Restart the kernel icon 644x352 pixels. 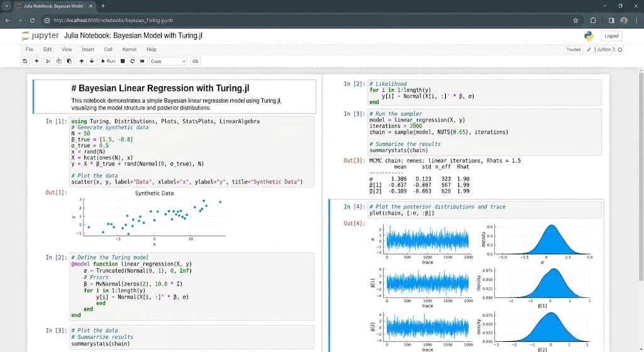click(x=132, y=61)
